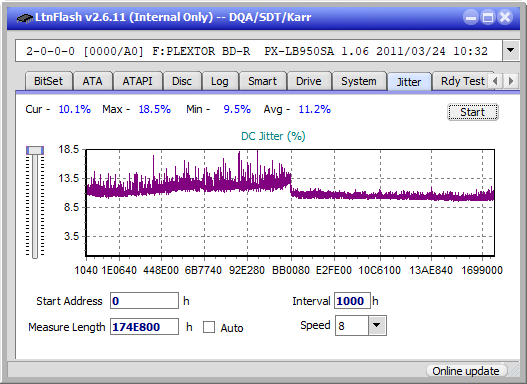The height and width of the screenshot is (384, 527).
Task: Click the 13.5 y-axis label
Action: coord(69,178)
